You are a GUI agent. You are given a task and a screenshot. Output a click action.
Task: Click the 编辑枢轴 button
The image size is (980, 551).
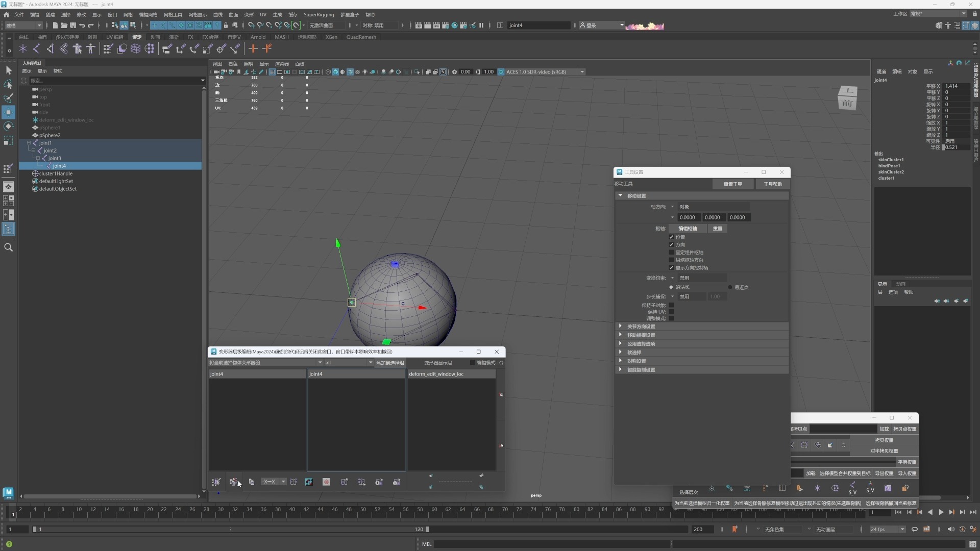coord(687,229)
